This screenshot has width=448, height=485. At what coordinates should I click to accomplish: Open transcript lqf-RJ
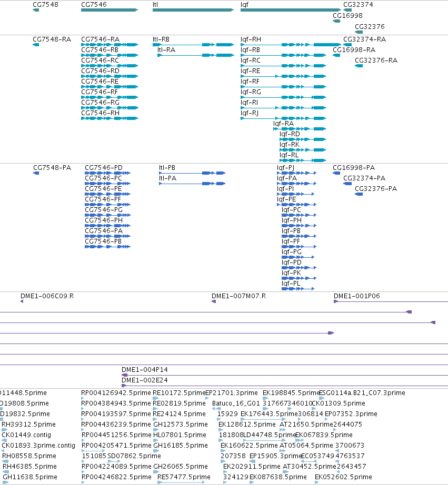click(250, 113)
